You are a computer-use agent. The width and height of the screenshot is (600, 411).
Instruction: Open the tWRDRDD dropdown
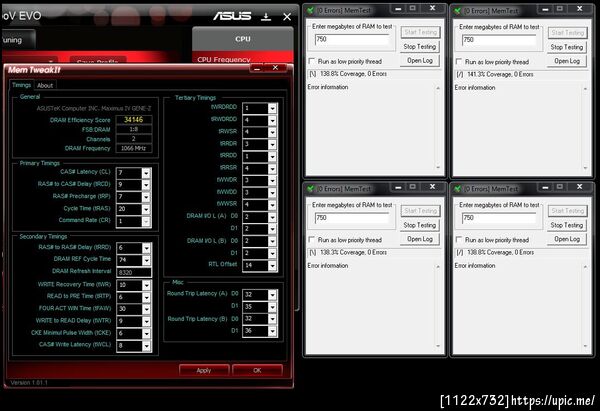272,109
